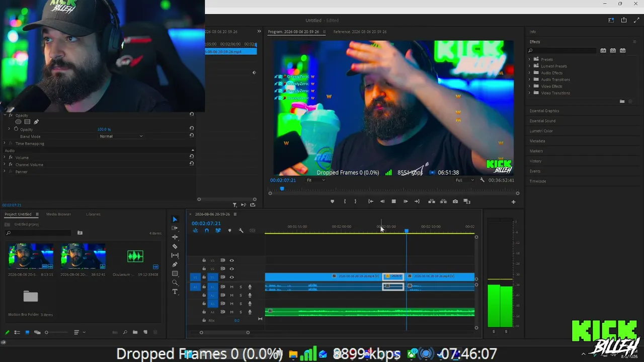
Task: Select the Track Select Forward tool
Action: pyautogui.click(x=175, y=228)
